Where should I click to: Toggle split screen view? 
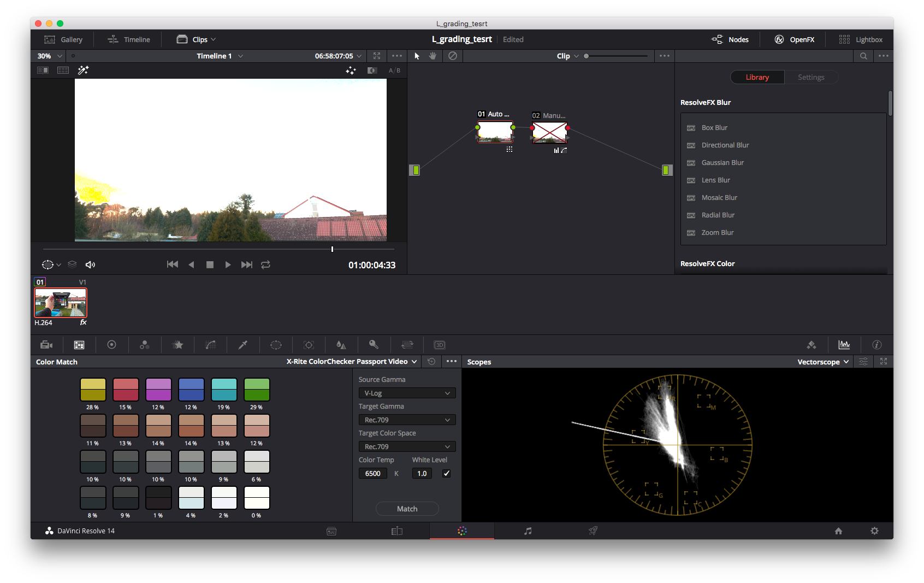pos(63,70)
